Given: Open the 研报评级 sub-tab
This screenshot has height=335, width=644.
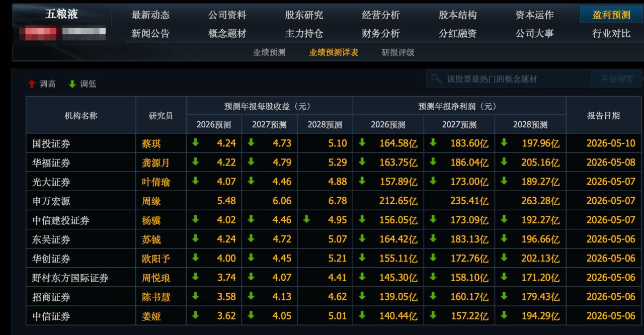Looking at the screenshot, I should click(398, 52).
